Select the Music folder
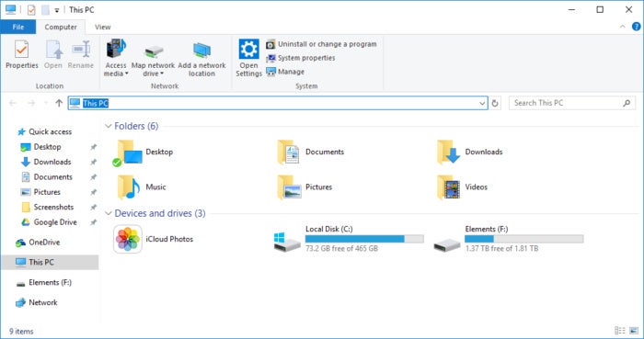This screenshot has width=644, height=339. 142,187
